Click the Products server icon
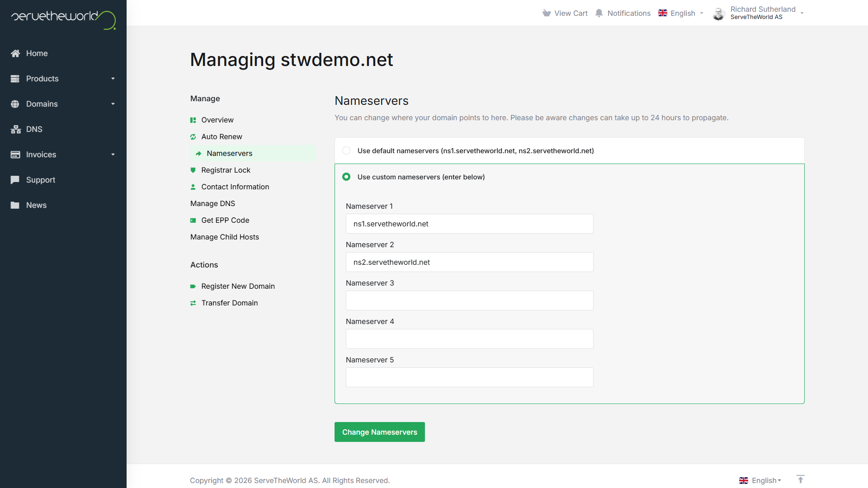 15,79
